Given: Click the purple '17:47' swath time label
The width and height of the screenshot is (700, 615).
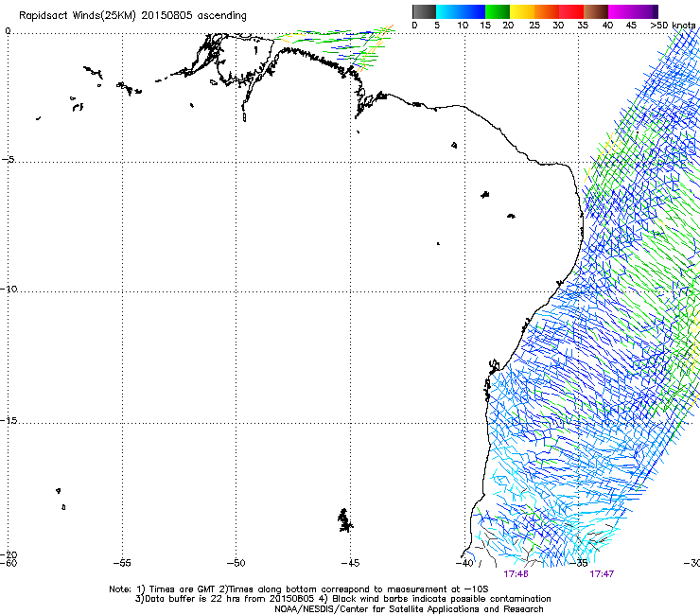Looking at the screenshot, I should click(x=602, y=574).
